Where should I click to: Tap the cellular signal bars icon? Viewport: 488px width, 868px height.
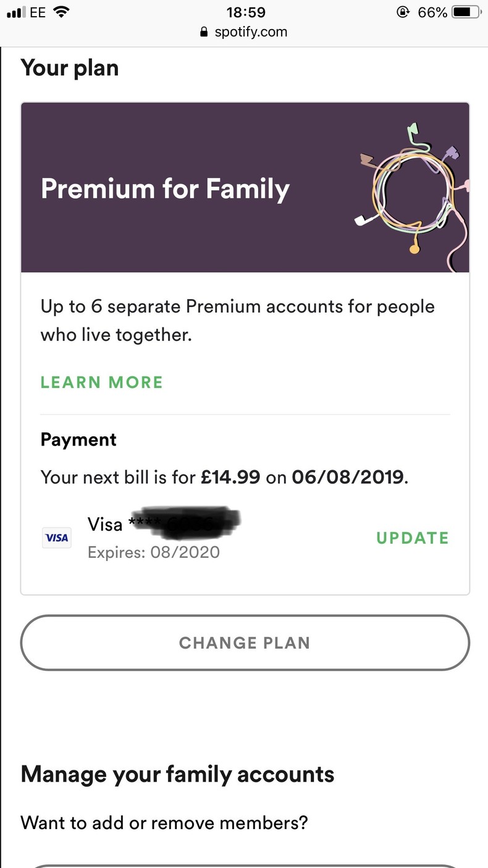point(15,12)
